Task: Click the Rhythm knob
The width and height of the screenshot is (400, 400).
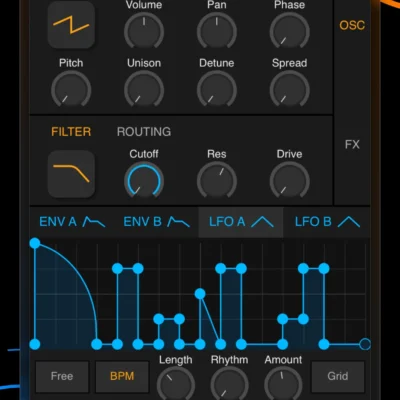Action: (x=229, y=383)
